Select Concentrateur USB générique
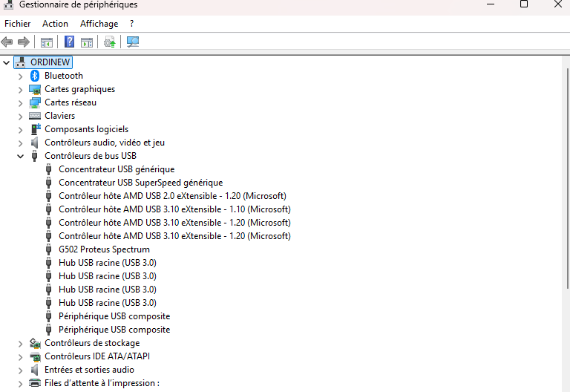570x392 pixels. 117,169
